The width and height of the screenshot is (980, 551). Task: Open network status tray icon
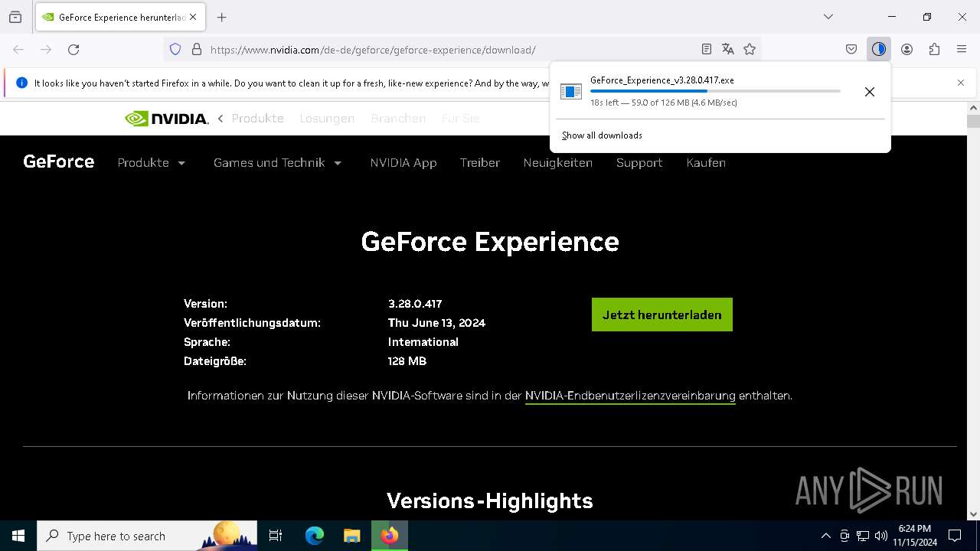863,536
